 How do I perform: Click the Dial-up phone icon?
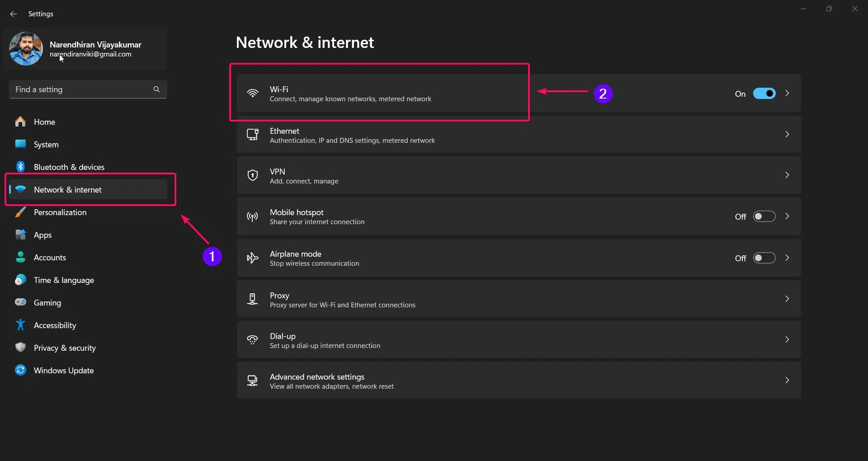(252, 339)
